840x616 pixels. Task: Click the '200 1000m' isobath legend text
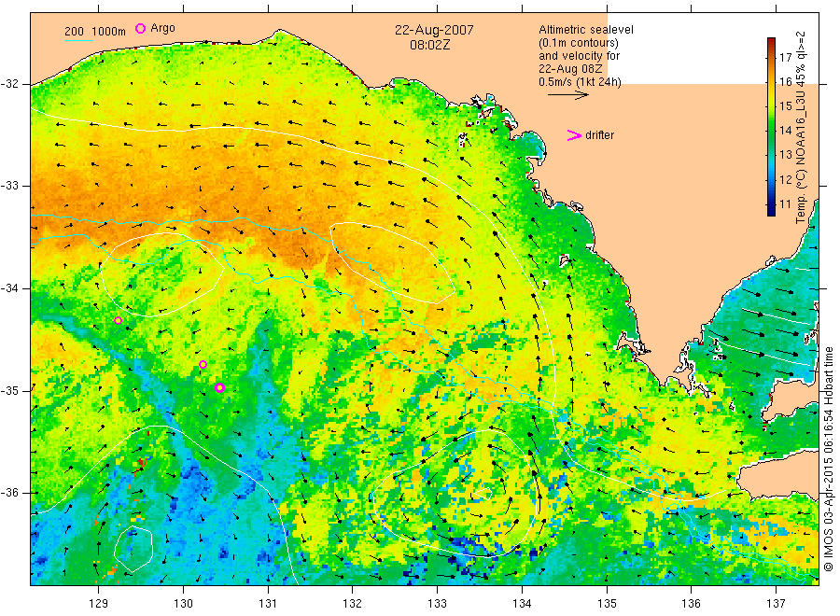click(95, 32)
